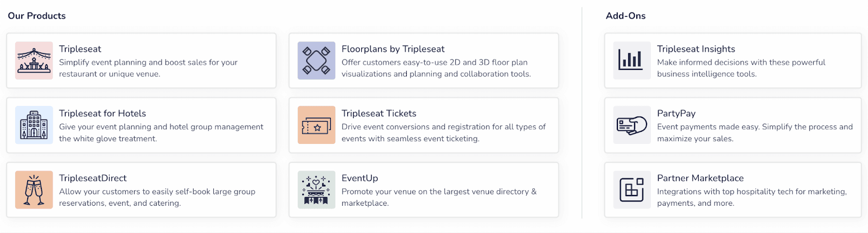Go to the Tripleseat Tickets title
The image size is (868, 233).
click(x=379, y=114)
